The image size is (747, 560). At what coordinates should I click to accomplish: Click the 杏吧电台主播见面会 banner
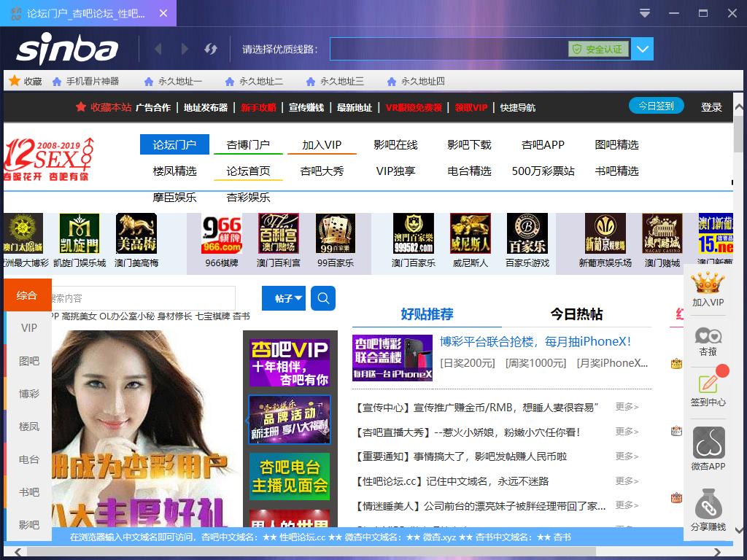point(290,476)
